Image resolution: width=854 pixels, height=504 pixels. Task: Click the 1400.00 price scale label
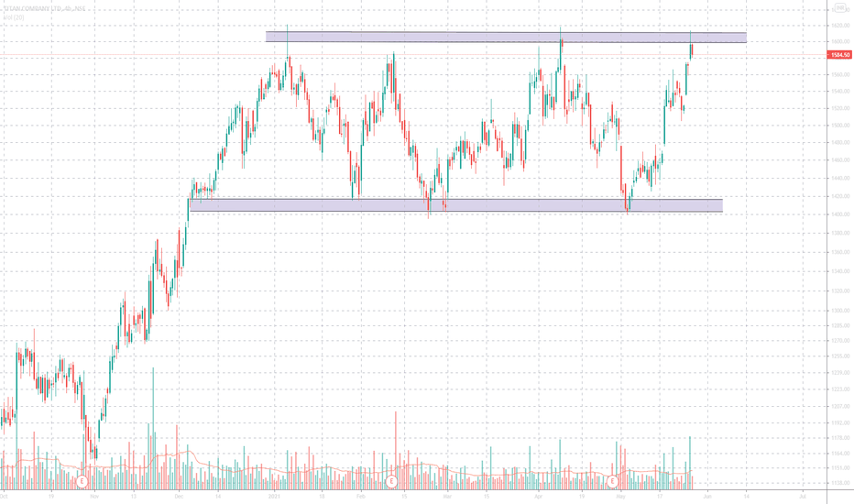click(x=841, y=214)
